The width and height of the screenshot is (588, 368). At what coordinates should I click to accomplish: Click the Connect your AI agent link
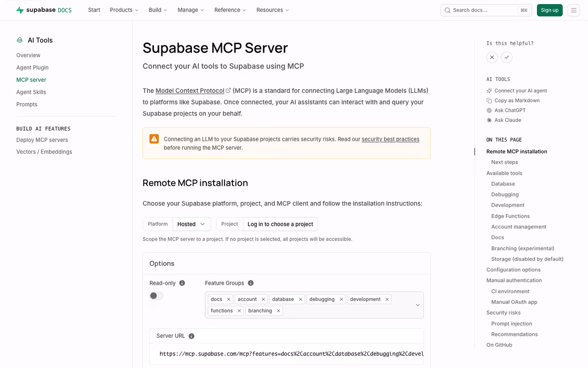[x=520, y=91]
